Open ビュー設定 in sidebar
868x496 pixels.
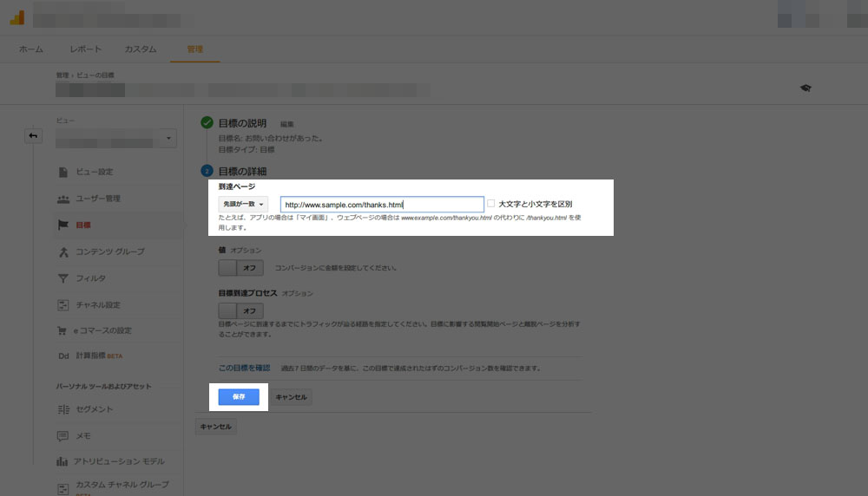click(95, 172)
